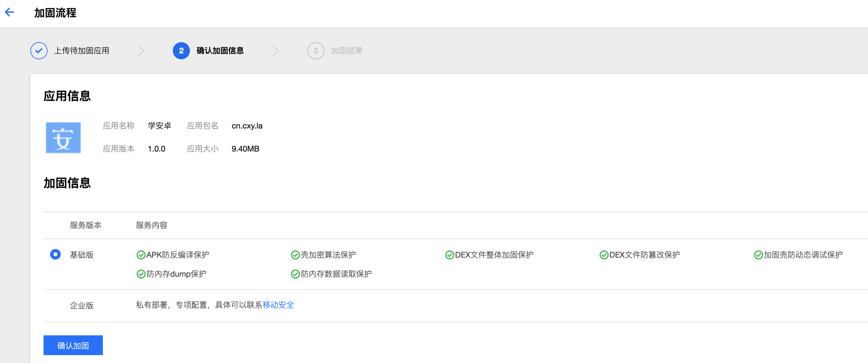Viewport: 868px width, 363px height.
Task: Click the 企业版 row label
Action: [x=81, y=305]
